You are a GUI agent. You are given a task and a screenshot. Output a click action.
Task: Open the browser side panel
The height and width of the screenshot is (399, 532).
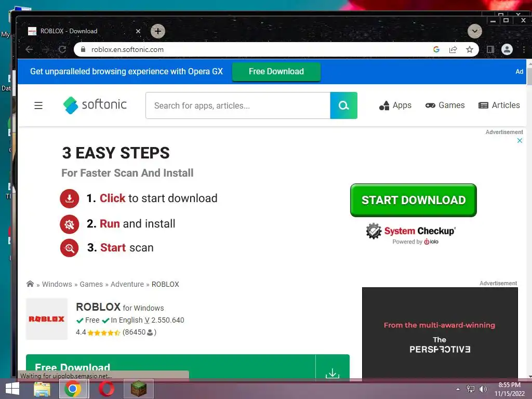[490, 49]
